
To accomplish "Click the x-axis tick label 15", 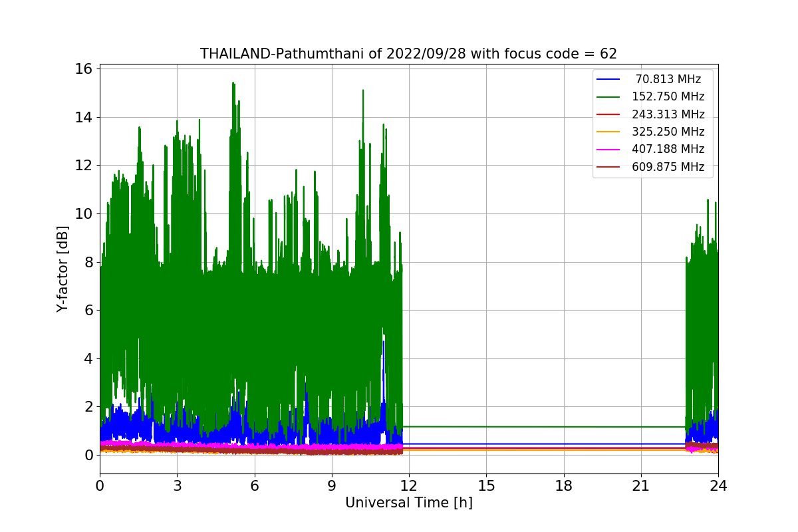I will pyautogui.click(x=486, y=486).
